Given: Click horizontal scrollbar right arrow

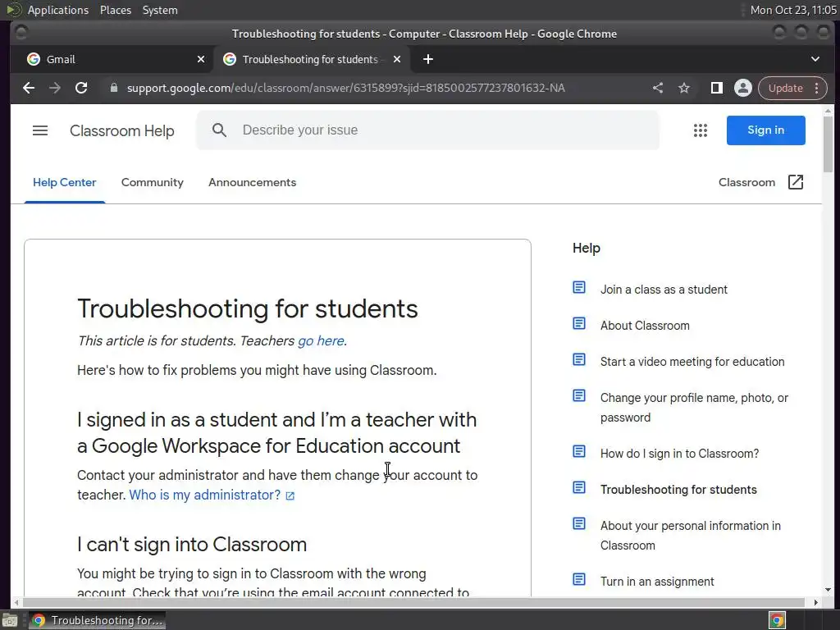Looking at the screenshot, I should click(x=815, y=602).
